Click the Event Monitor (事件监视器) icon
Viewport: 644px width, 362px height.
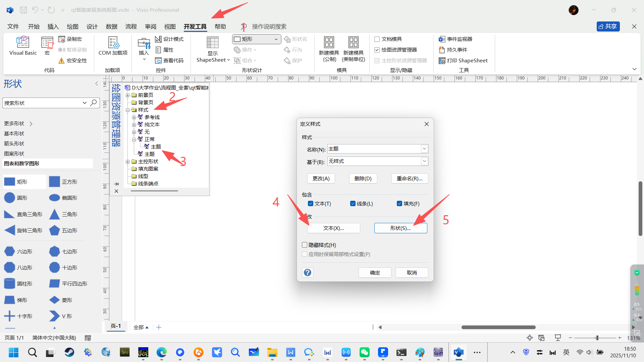click(442, 39)
